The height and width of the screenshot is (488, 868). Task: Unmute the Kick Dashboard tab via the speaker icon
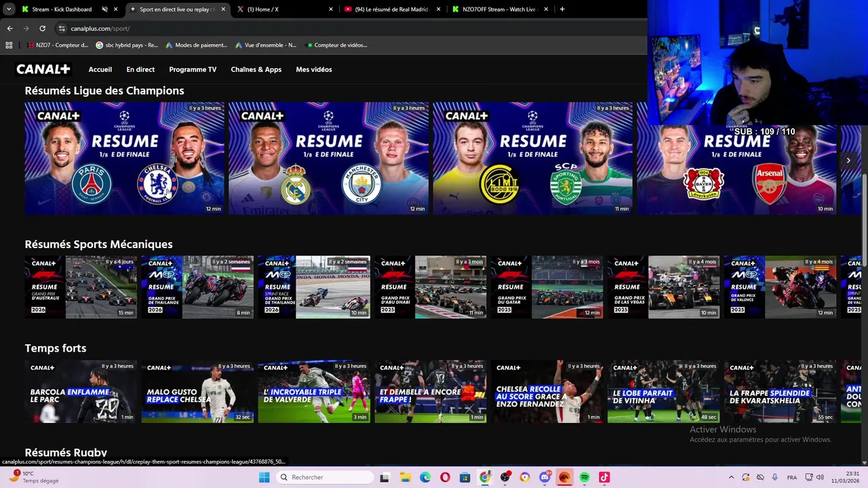click(104, 9)
